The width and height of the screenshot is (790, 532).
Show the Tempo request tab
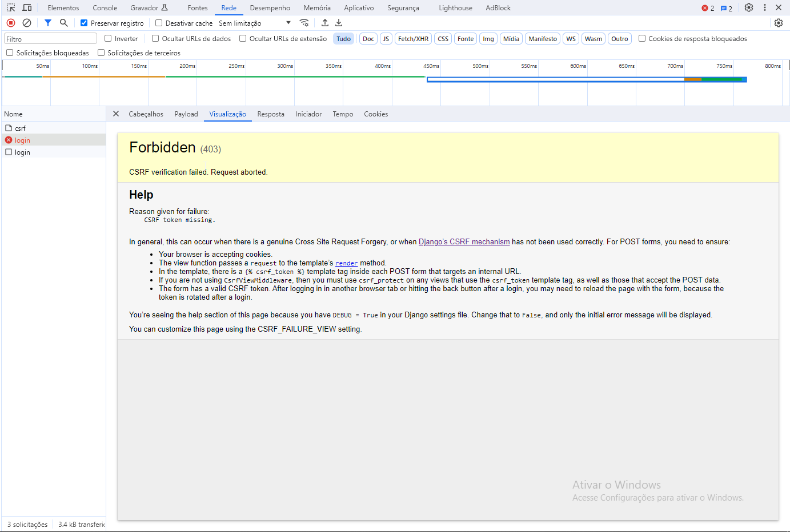click(343, 114)
